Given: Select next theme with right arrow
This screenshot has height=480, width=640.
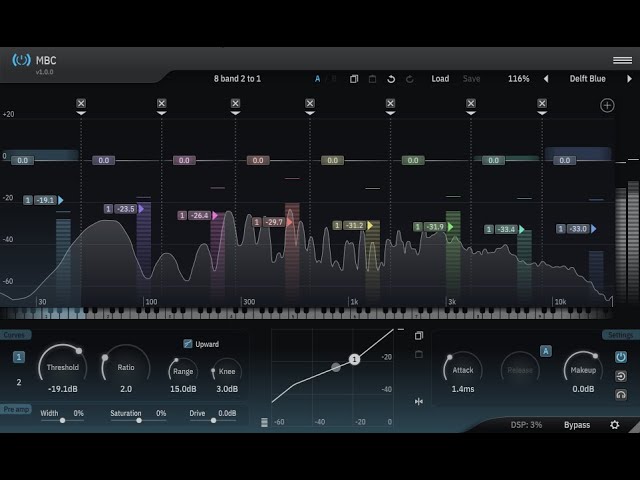Looking at the screenshot, I should point(629,79).
